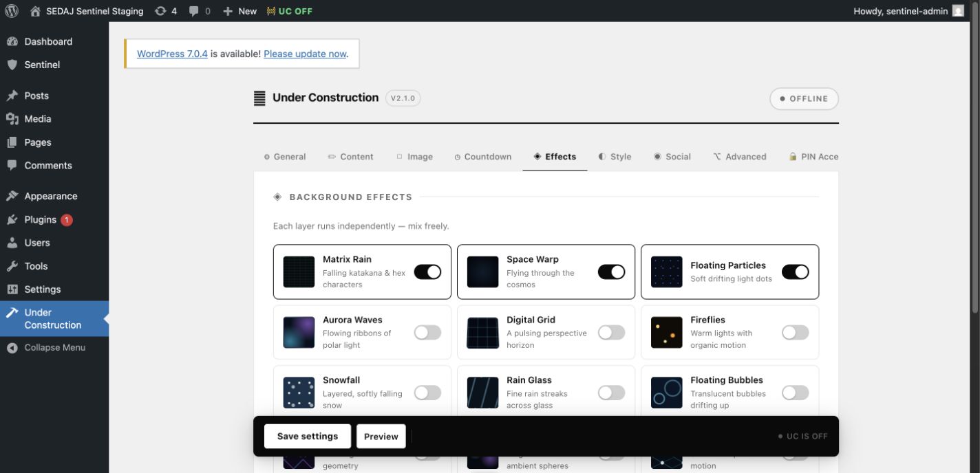Screen dimensions: 980x473
Task: Click the Comments icon in sidebar
Action: coord(12,166)
